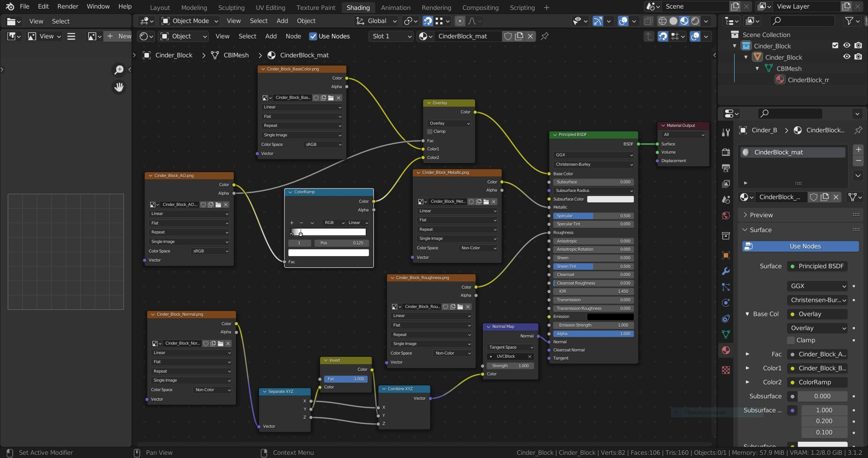Open the Object Mode dropdown
The image size is (868, 458).
(190, 21)
